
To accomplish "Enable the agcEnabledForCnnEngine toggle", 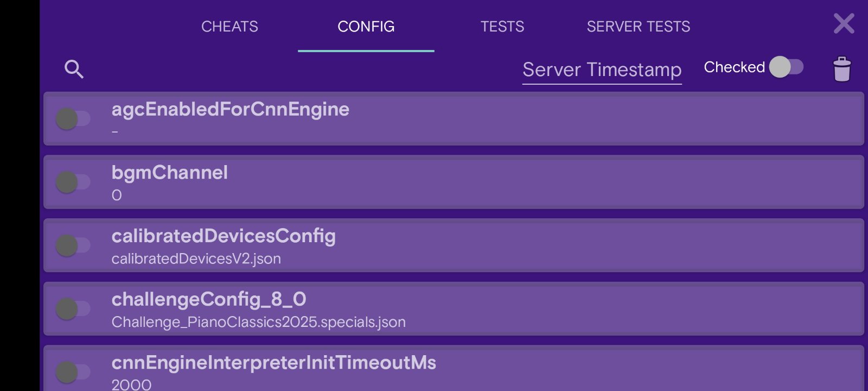I will pos(73,118).
